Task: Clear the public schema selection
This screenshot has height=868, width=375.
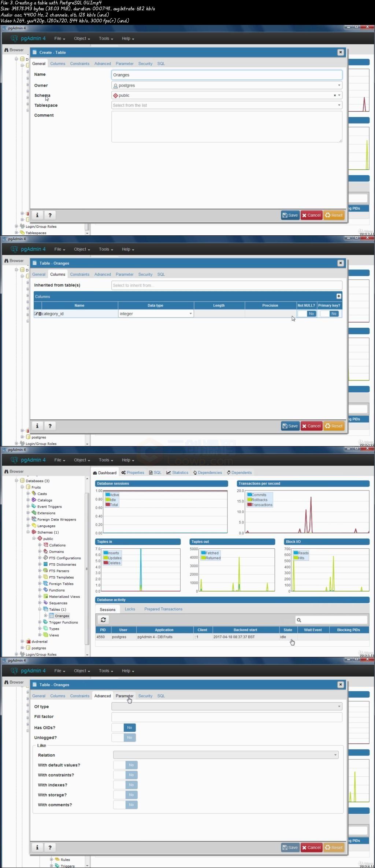Action: tap(335, 95)
